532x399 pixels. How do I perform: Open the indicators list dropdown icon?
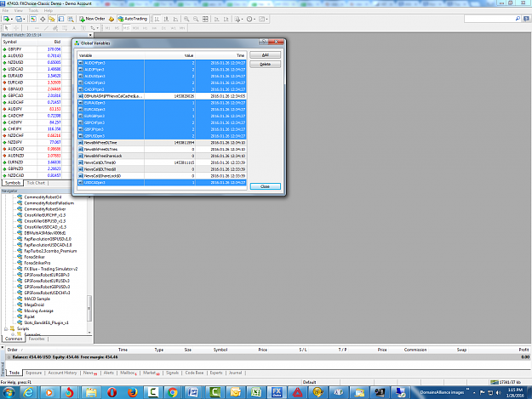click(x=237, y=19)
